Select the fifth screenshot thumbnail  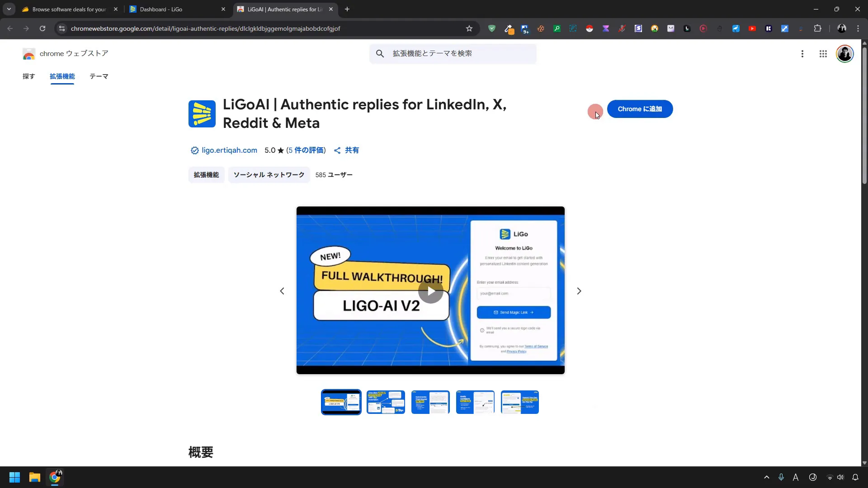(x=520, y=402)
